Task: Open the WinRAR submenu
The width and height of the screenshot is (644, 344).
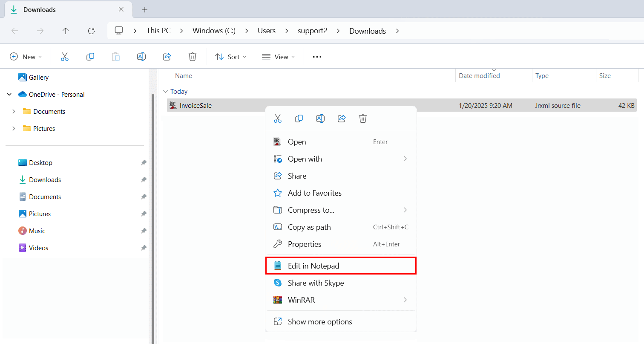Action: pos(341,300)
